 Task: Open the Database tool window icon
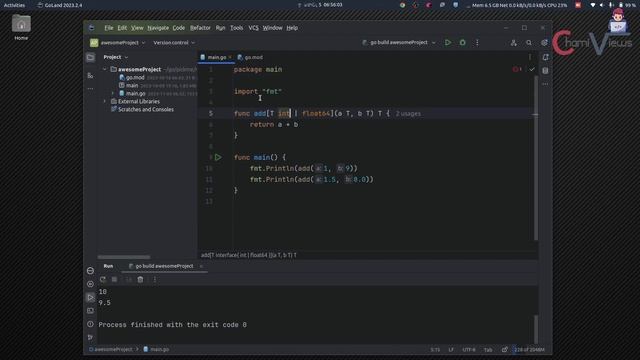(x=545, y=71)
